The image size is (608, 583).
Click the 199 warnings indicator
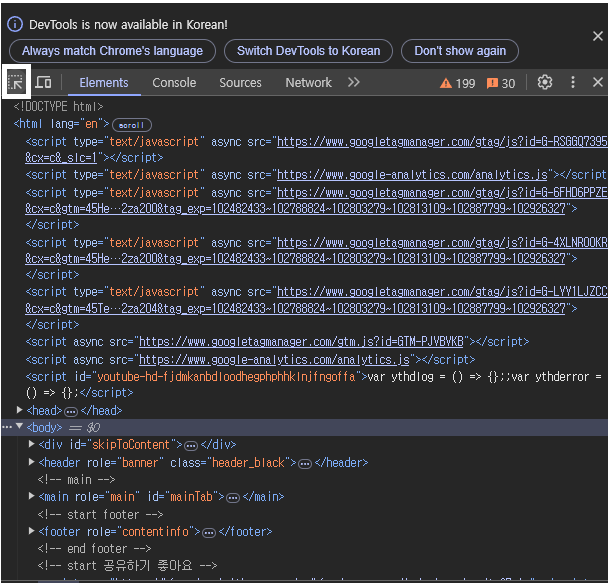(457, 83)
